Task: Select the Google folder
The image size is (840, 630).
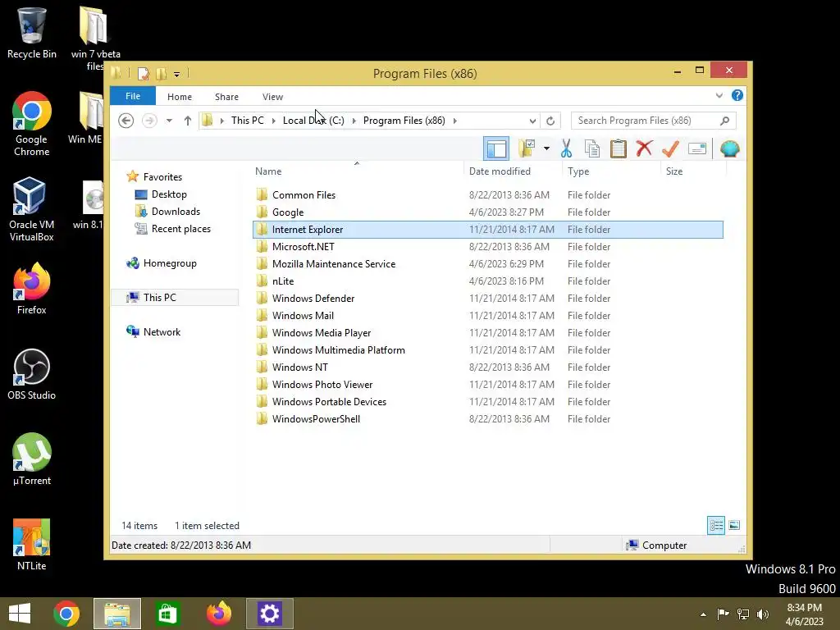Action: click(x=487, y=212)
